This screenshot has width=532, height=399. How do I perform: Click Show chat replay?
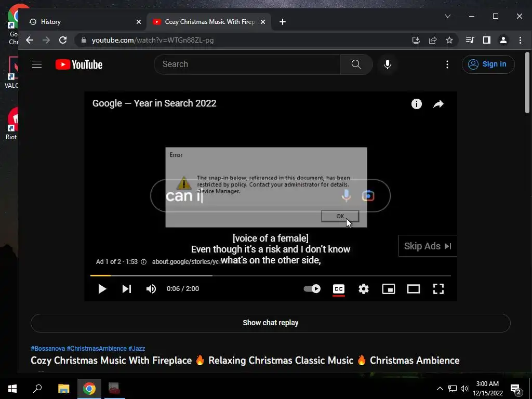click(x=270, y=323)
